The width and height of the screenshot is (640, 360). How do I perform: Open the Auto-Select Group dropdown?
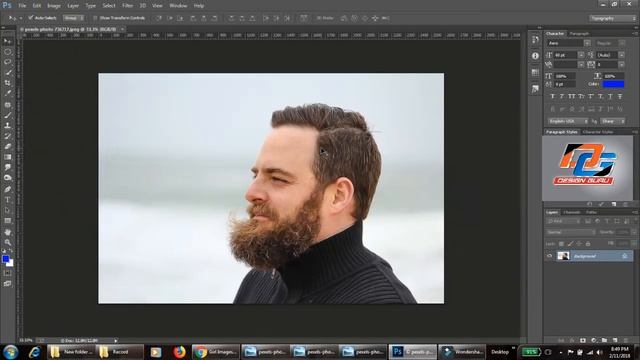coord(73,18)
